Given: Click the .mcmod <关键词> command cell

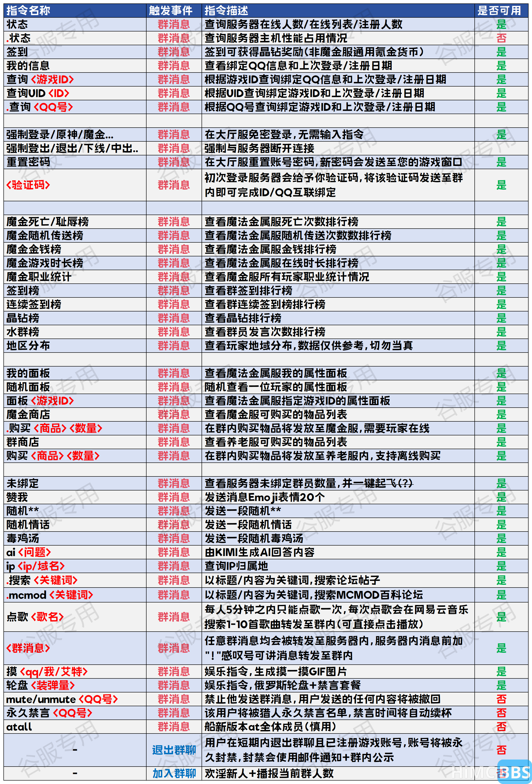Looking at the screenshot, I should coord(75,595).
